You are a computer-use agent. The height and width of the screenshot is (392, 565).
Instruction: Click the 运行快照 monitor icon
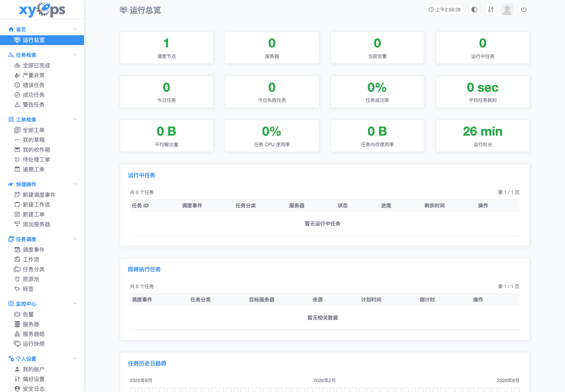point(17,344)
